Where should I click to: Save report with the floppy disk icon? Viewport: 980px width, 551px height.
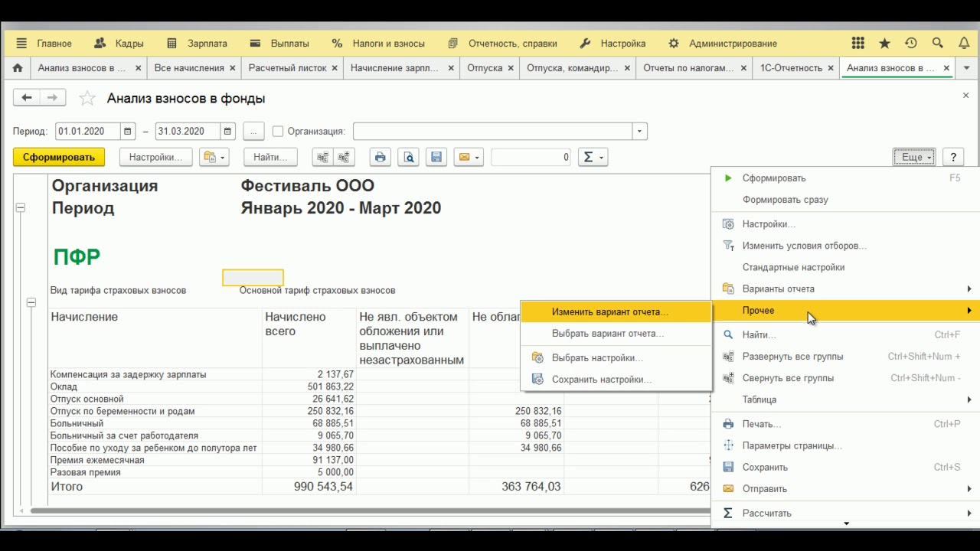click(x=436, y=158)
